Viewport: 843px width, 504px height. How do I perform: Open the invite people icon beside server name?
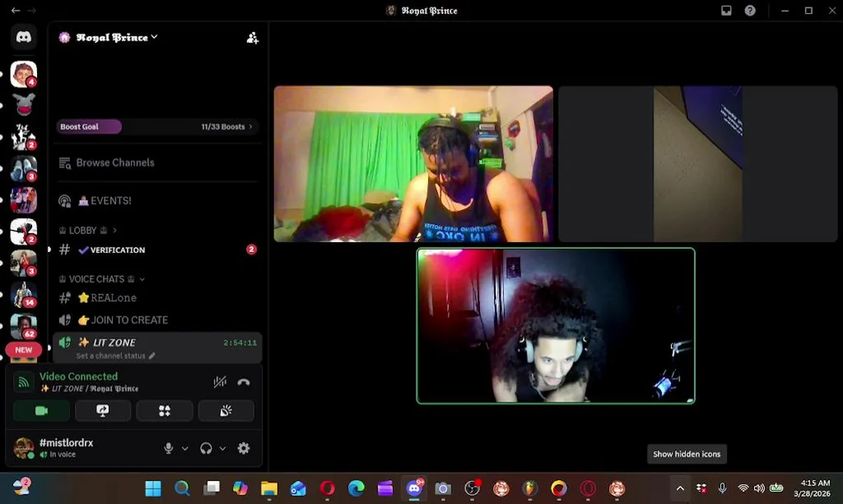253,38
